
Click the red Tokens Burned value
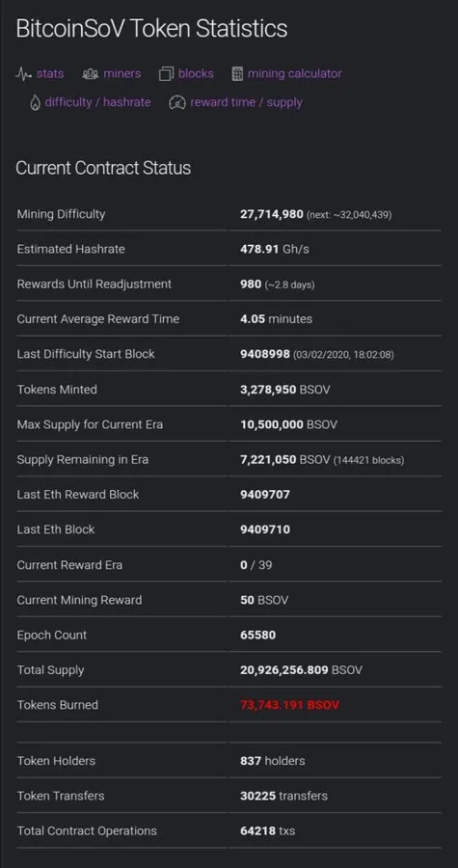[289, 705]
